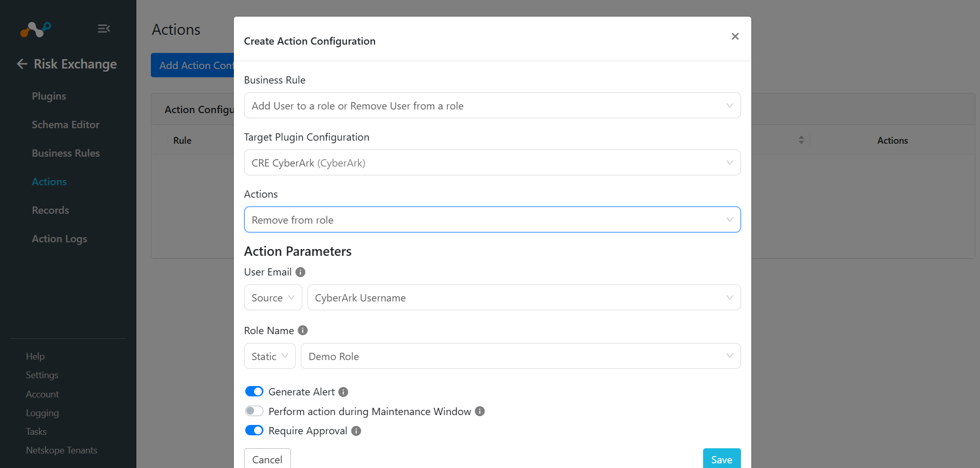Open Logging in the sidebar footer
Image resolution: width=980 pixels, height=468 pixels.
tap(43, 413)
